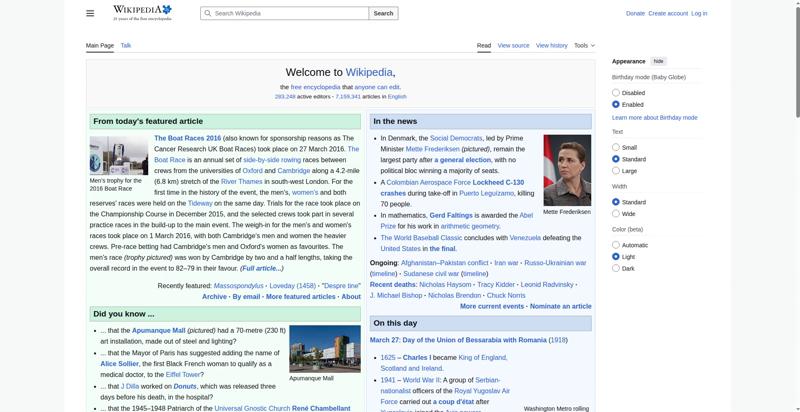
Task: Click the Create account link
Action: click(668, 13)
